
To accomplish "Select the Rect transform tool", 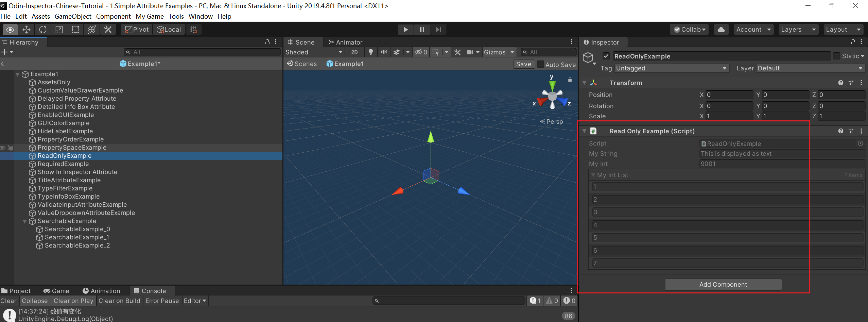I will pyautogui.click(x=75, y=30).
